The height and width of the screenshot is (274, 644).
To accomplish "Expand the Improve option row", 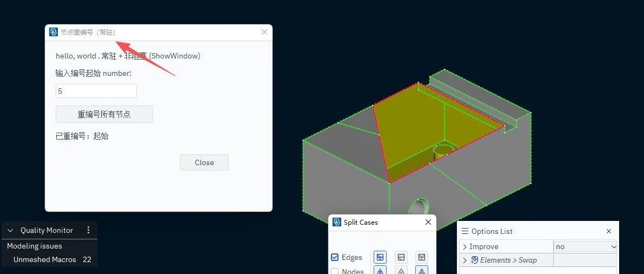I will point(465,247).
